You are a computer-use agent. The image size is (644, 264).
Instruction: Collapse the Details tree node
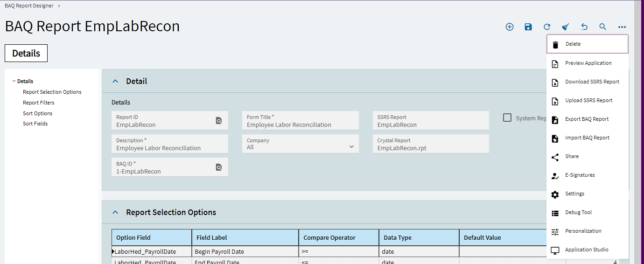(14, 81)
